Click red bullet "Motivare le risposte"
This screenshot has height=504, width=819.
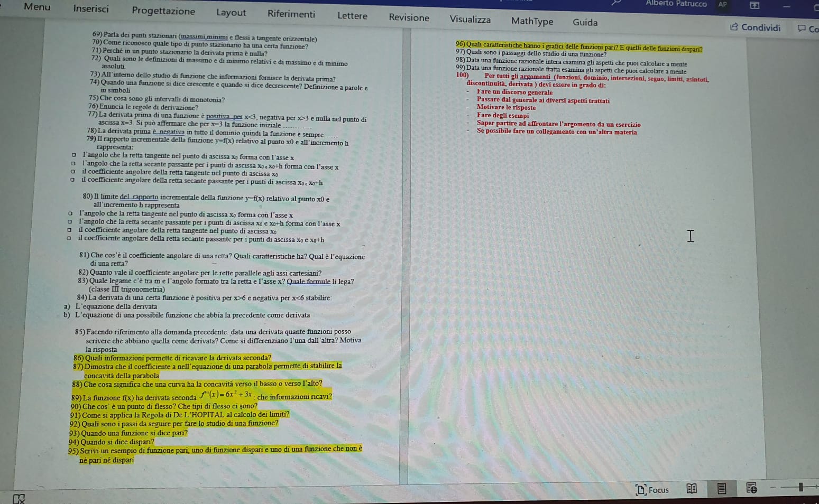[506, 107]
